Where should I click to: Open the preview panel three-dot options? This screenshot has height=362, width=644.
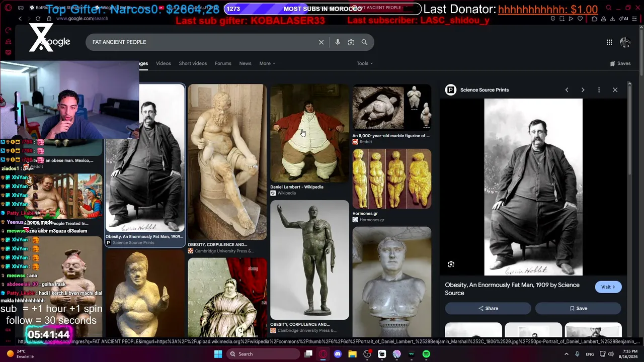[599, 90]
